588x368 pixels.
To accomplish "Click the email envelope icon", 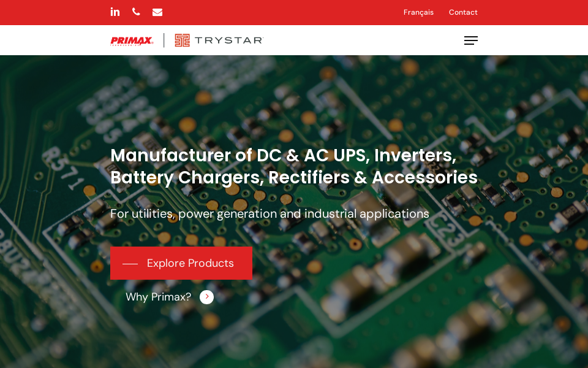I will [x=157, y=12].
